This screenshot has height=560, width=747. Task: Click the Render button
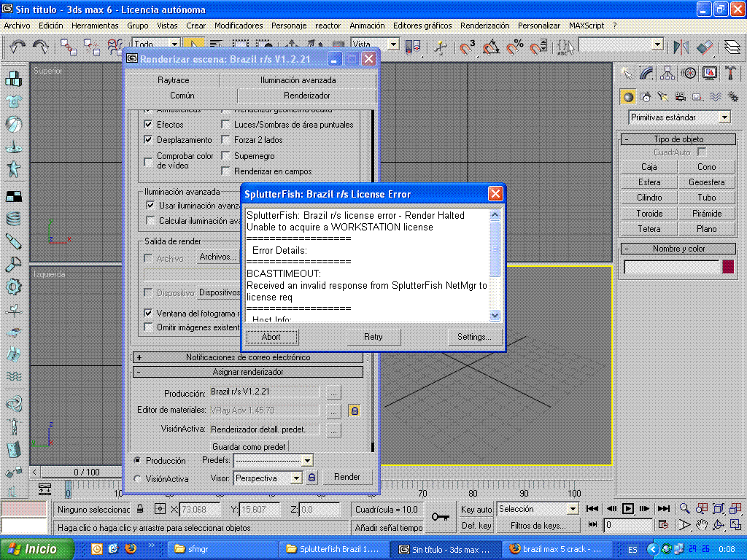(347, 477)
